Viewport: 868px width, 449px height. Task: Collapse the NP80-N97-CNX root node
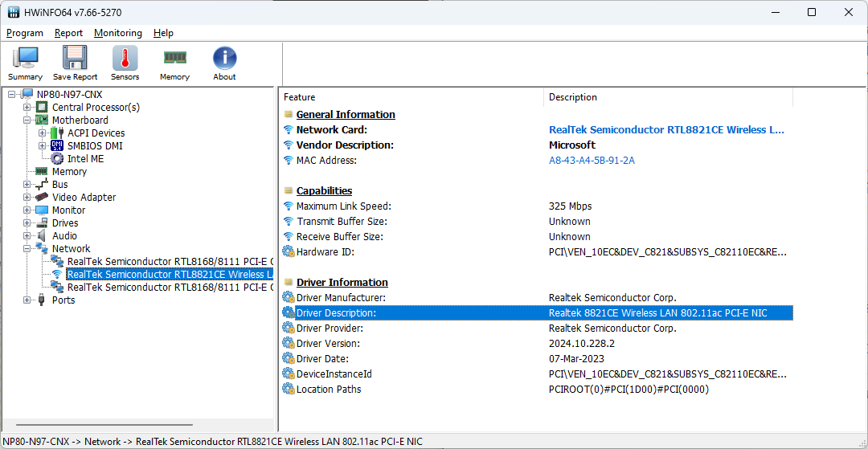coord(12,95)
